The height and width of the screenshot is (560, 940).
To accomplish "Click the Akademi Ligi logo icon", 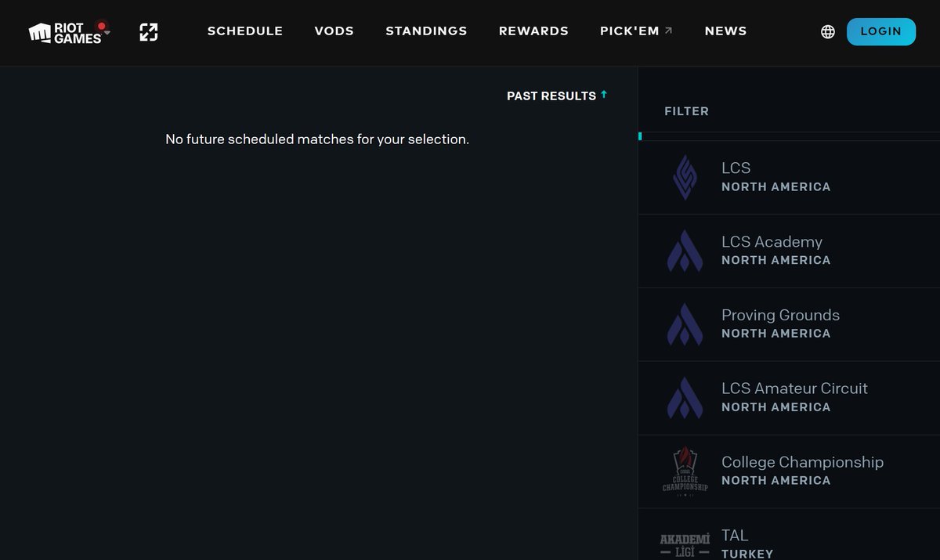I will coord(685,544).
